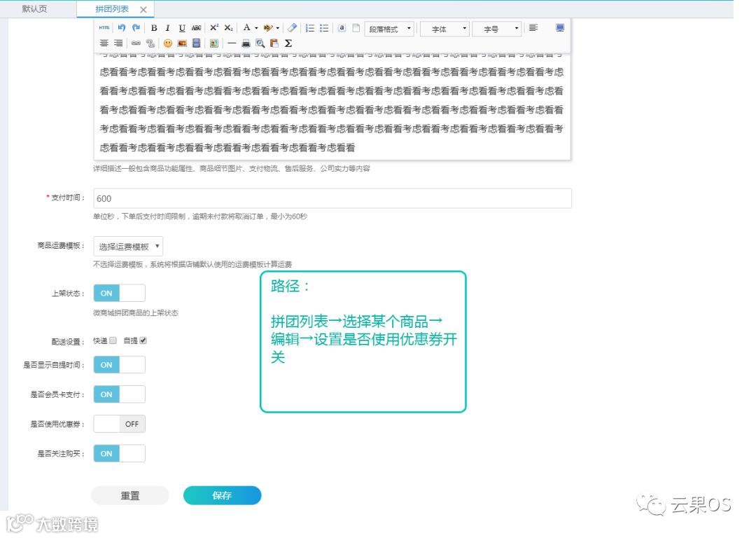This screenshot has width=756, height=538.
Task: Toggle the 上架状态 switch
Action: tap(119, 294)
